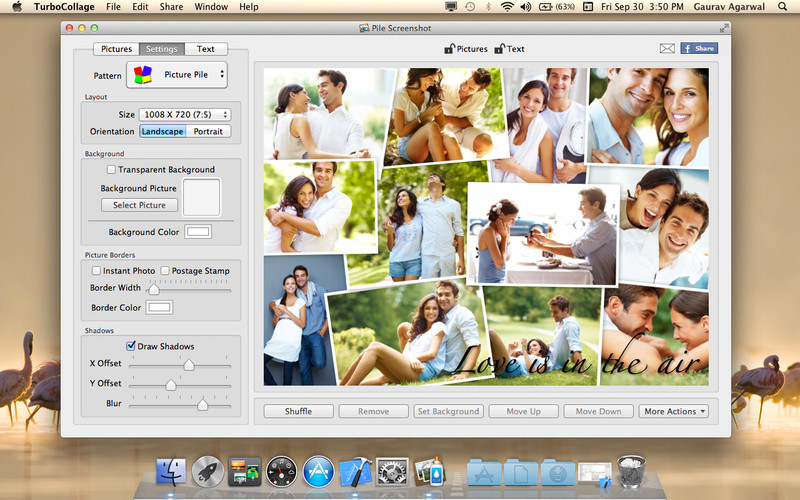Click the Text lock icon
800x500 pixels.
click(x=500, y=48)
